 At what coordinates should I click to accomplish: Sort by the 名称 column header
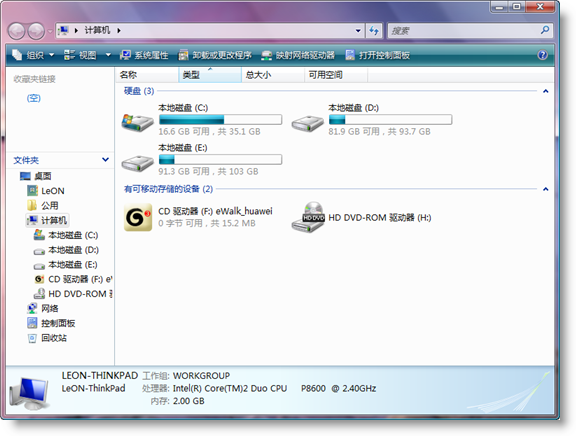pos(147,75)
